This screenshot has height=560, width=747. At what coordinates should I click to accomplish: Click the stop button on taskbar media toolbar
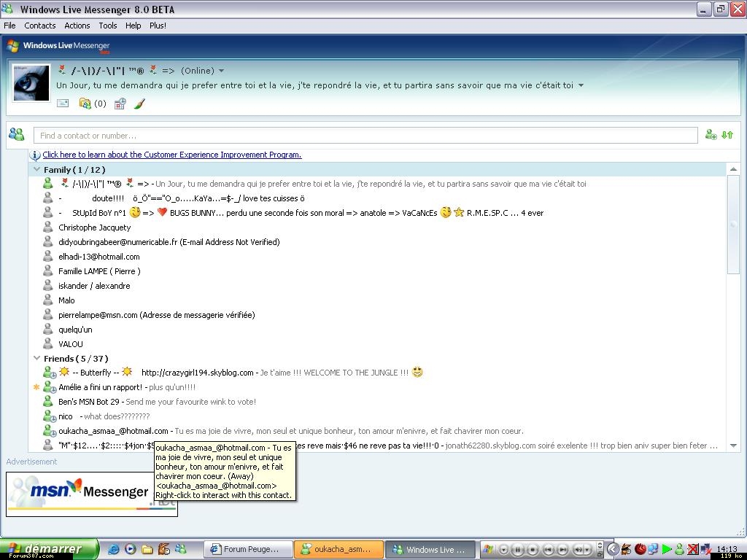533,550
